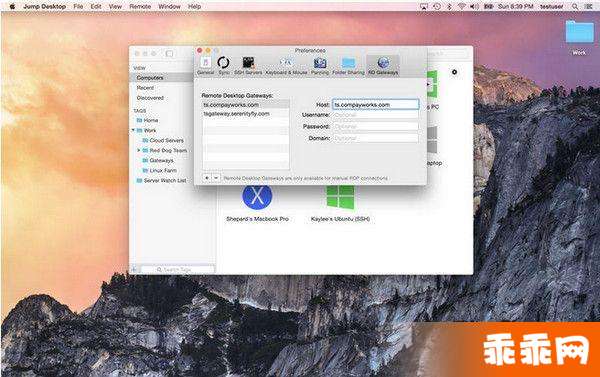Open the Window menu
This screenshot has height=377, width=600.
point(169,7)
